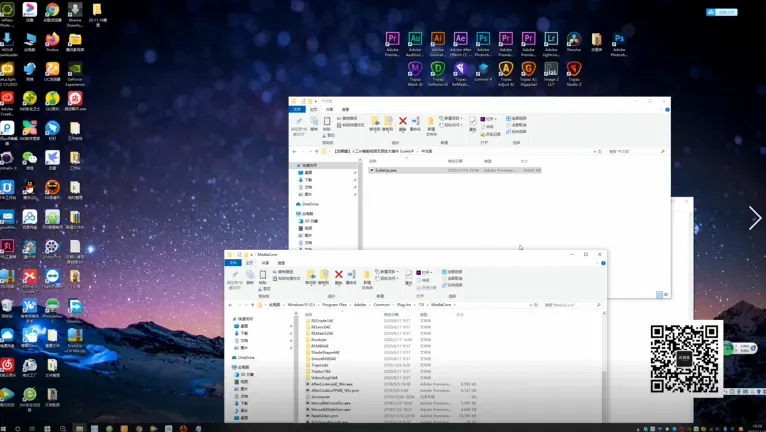Viewport: 766px width, 432px height.
Task: Launch Adobe Illustrator from desktop
Action: pyautogui.click(x=438, y=43)
